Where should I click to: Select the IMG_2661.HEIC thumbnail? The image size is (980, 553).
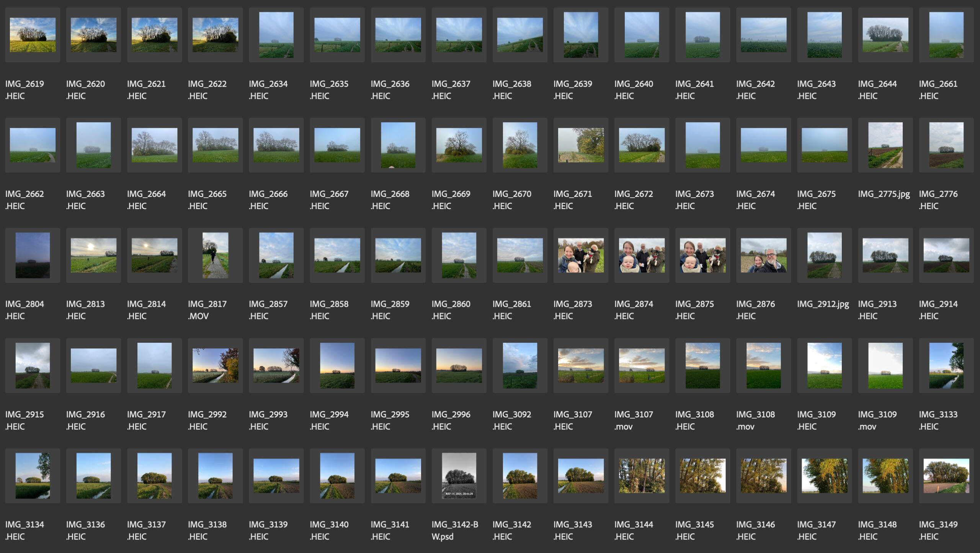(946, 35)
